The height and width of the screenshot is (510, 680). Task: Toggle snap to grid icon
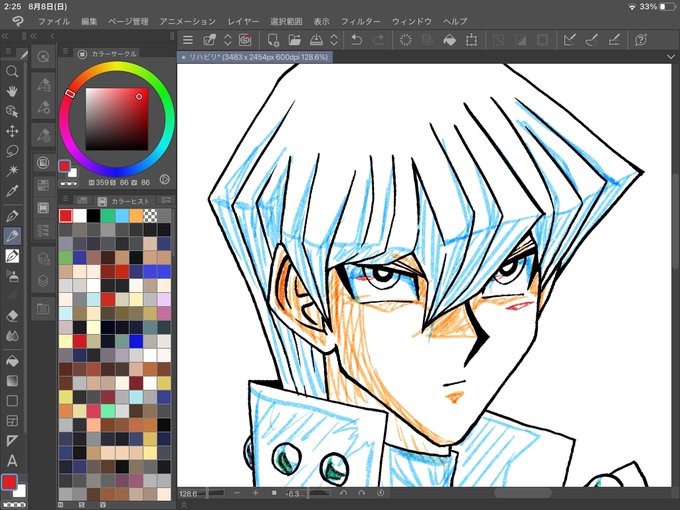point(614,40)
